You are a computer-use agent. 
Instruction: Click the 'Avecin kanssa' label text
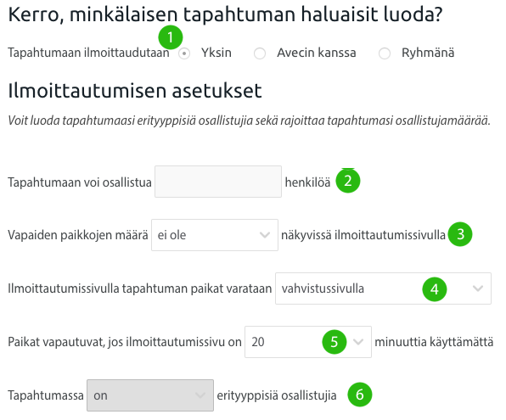pyautogui.click(x=317, y=53)
